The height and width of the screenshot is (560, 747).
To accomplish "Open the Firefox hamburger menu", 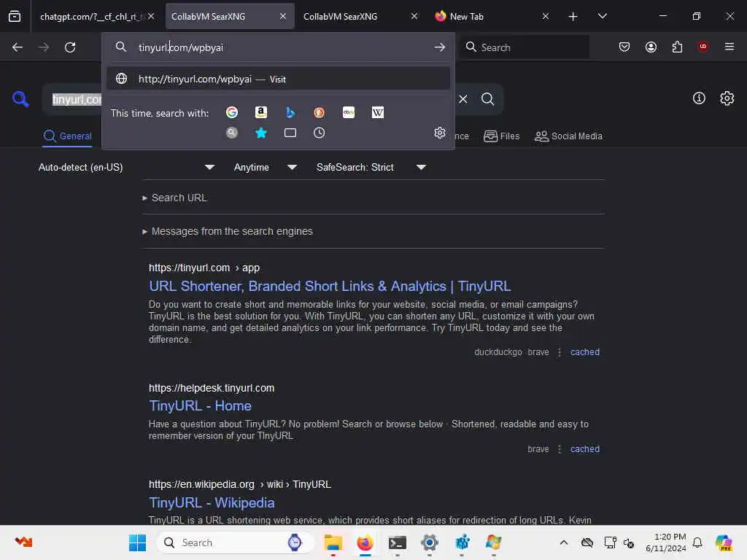I will click(x=729, y=47).
